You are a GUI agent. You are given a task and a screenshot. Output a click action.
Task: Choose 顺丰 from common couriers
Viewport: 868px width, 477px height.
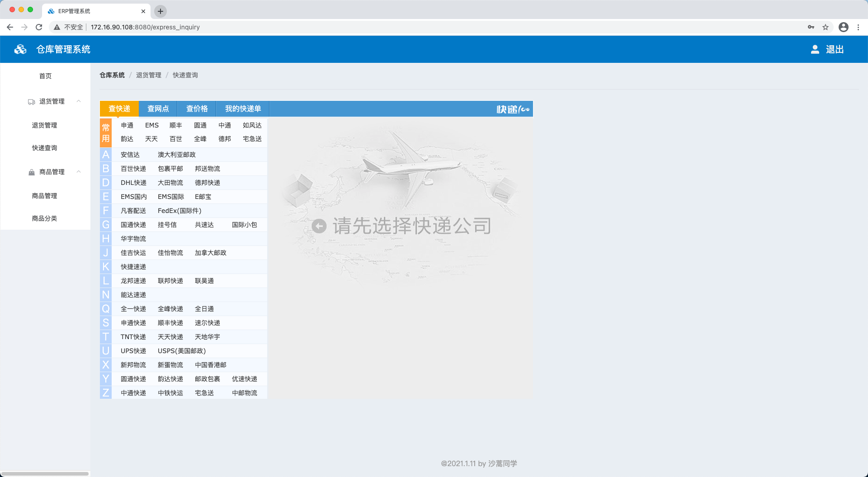tap(176, 125)
